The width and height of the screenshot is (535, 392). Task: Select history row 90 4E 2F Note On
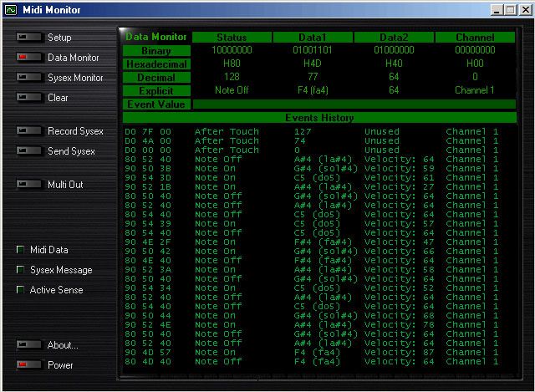click(312, 242)
